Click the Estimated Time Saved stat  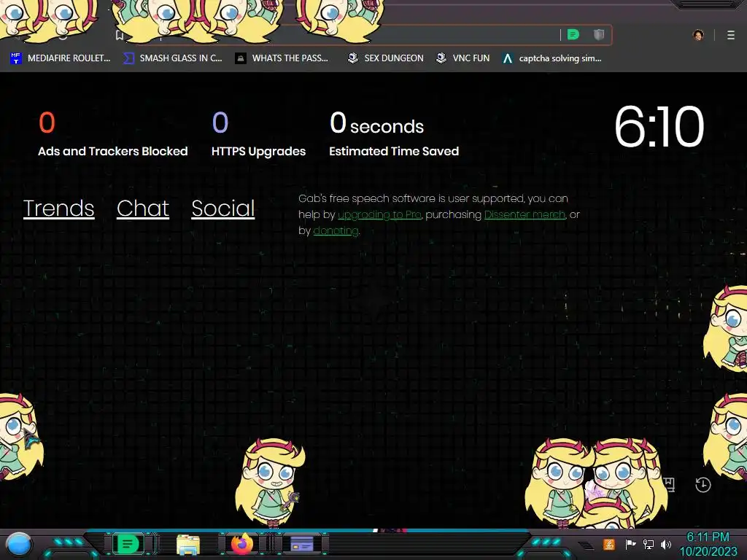coord(394,134)
